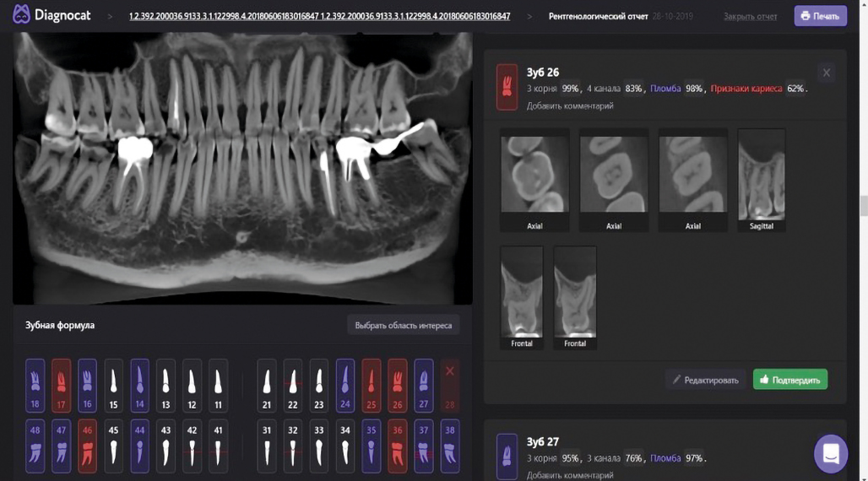Close the Зуб 26 card
Screen dimensions: 868x481
tap(826, 73)
